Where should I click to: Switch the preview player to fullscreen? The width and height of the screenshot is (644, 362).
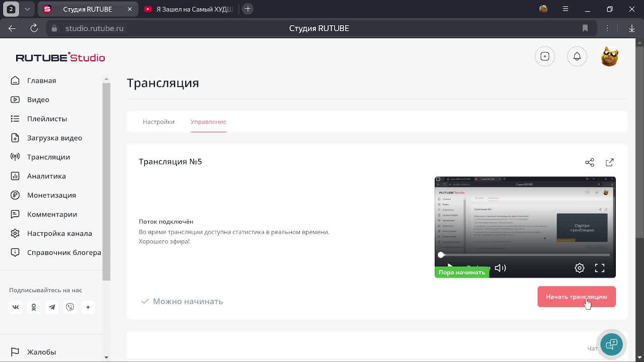[600, 268]
